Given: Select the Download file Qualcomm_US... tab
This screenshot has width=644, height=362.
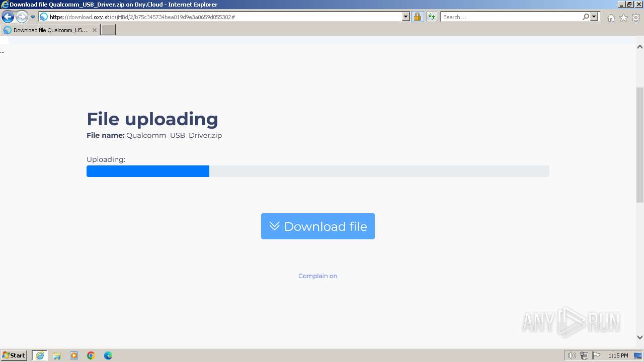Looking at the screenshot, I should click(x=50, y=30).
